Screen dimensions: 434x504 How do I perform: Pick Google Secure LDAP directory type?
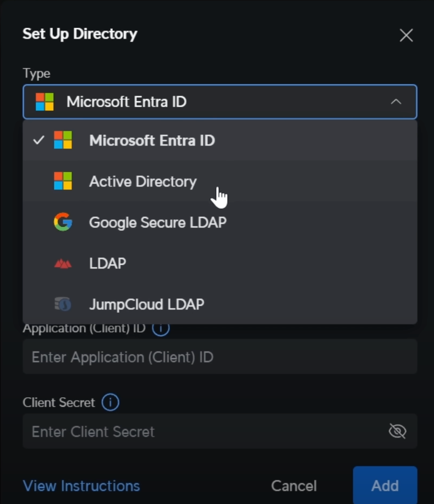220,223
